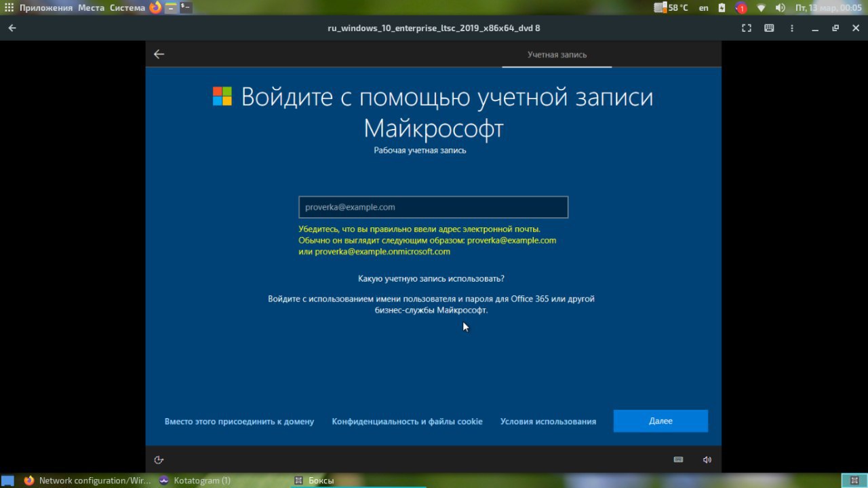
Task: Launch the terminal from the top panel
Action: point(186,7)
